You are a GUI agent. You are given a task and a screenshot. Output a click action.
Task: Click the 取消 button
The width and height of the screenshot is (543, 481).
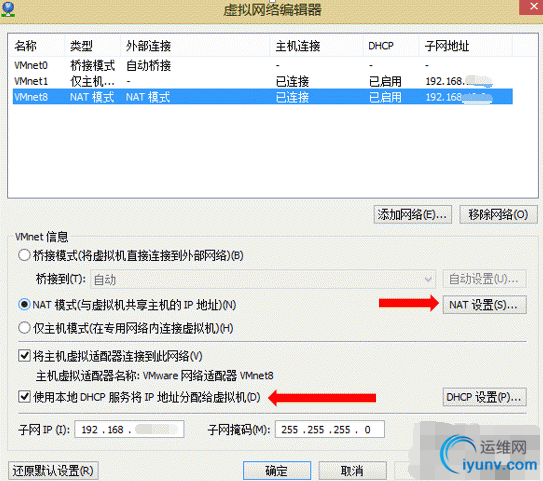coord(352,471)
